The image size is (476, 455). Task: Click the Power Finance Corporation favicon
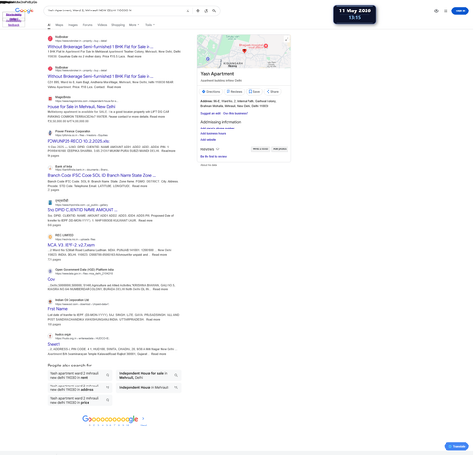point(50,133)
